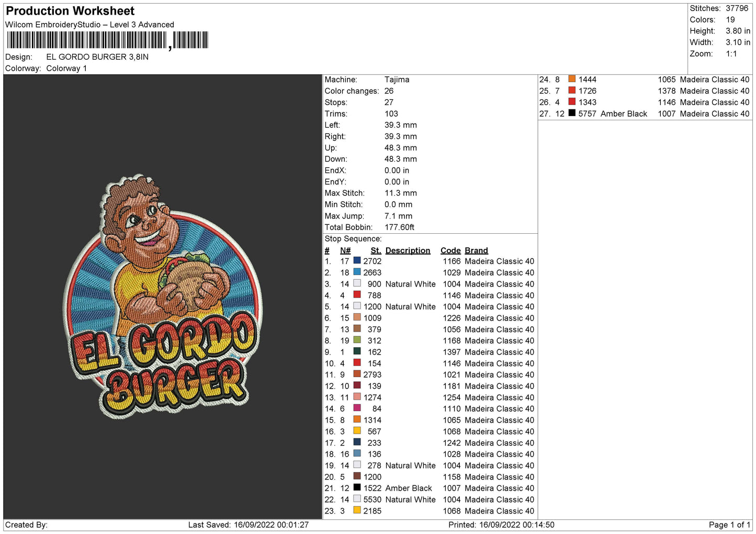Click the Height value 3.80 in
The width and height of the screenshot is (756, 534).
pyautogui.click(x=738, y=31)
